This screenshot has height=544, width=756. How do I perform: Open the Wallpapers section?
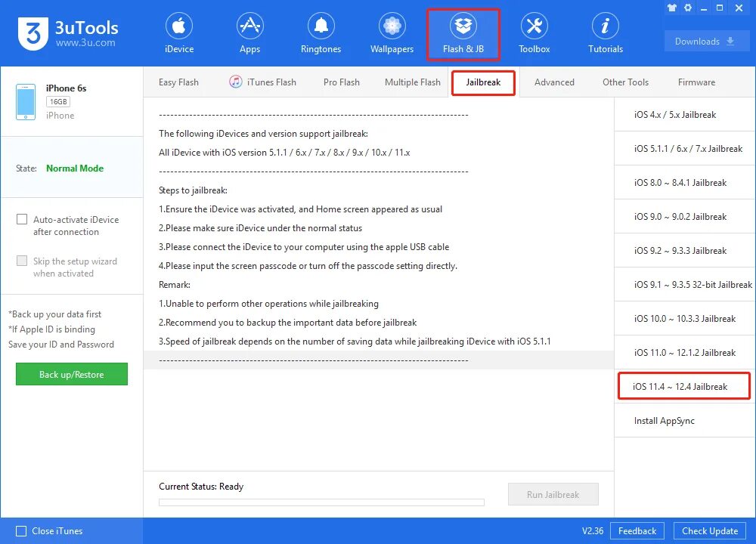[x=392, y=34]
